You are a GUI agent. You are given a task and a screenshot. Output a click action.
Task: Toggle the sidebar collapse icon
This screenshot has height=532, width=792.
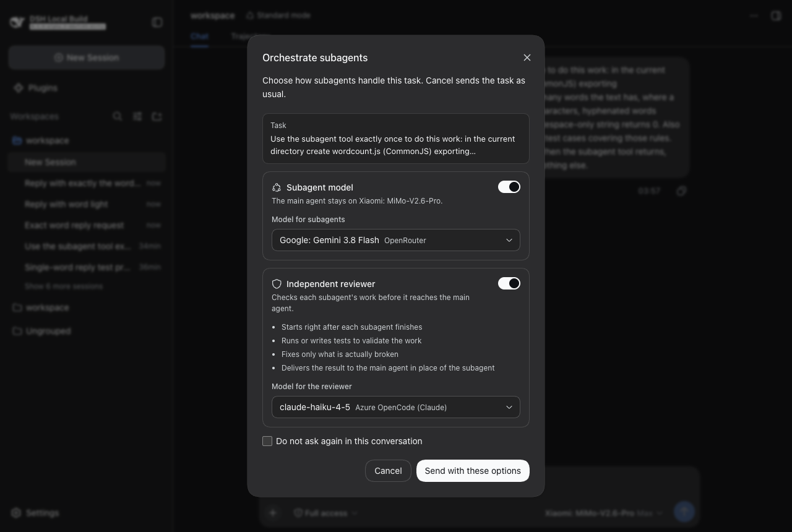(x=157, y=22)
